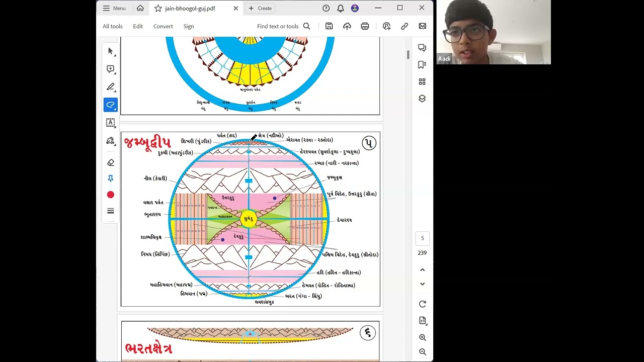Select the freehand Draw loop tool
644x362 pixels.
[111, 105]
